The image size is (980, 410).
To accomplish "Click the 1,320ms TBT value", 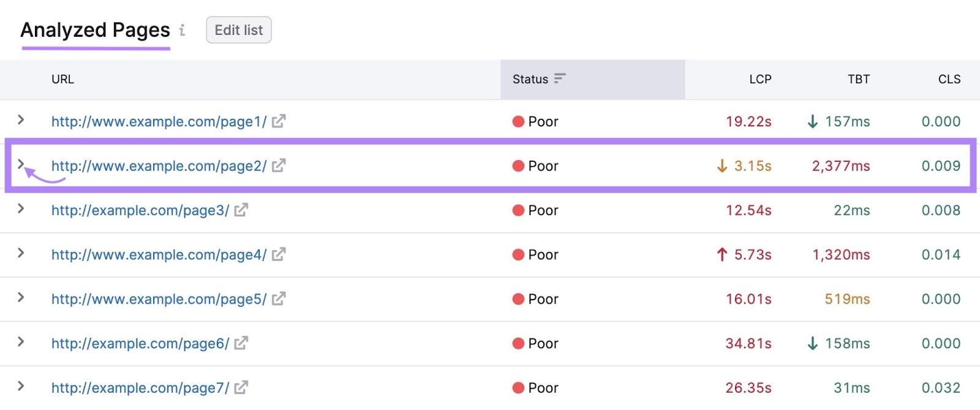I will (x=841, y=255).
